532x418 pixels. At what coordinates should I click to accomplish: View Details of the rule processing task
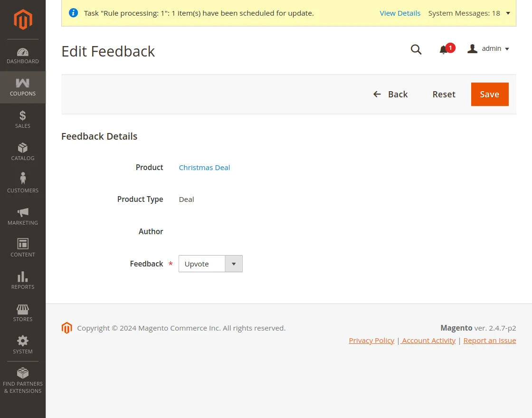point(400,13)
